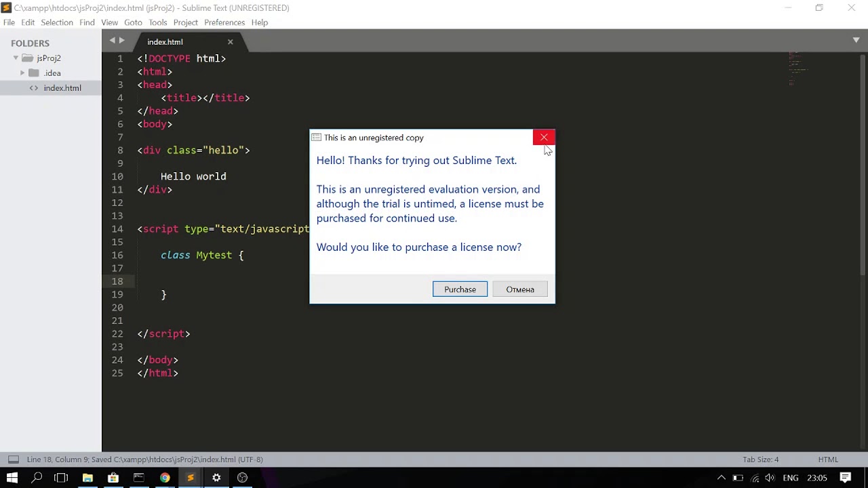Open the tab list dropdown arrow
This screenshot has width=868, height=488.
(x=856, y=41)
